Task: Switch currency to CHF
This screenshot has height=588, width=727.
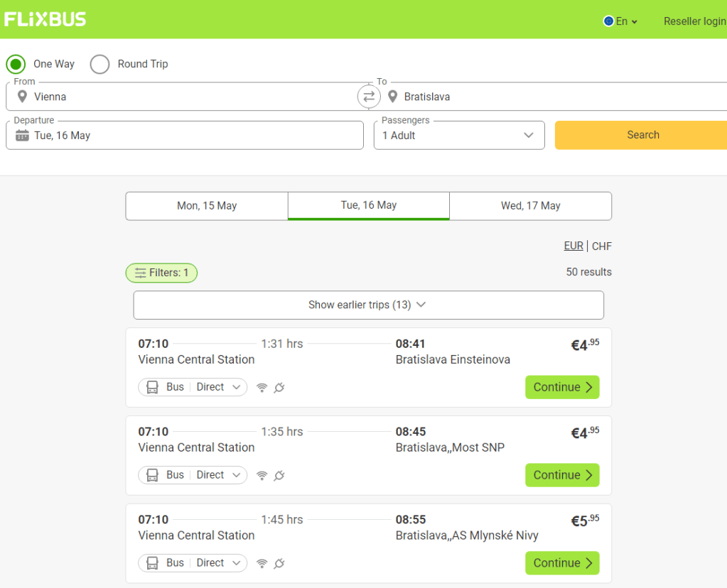Action: (601, 246)
